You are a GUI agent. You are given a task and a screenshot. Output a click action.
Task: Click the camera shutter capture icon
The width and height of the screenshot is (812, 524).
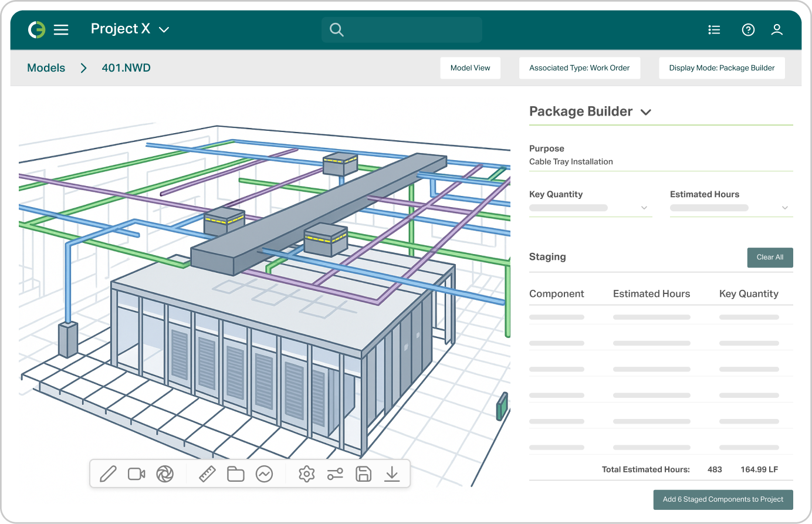(165, 474)
